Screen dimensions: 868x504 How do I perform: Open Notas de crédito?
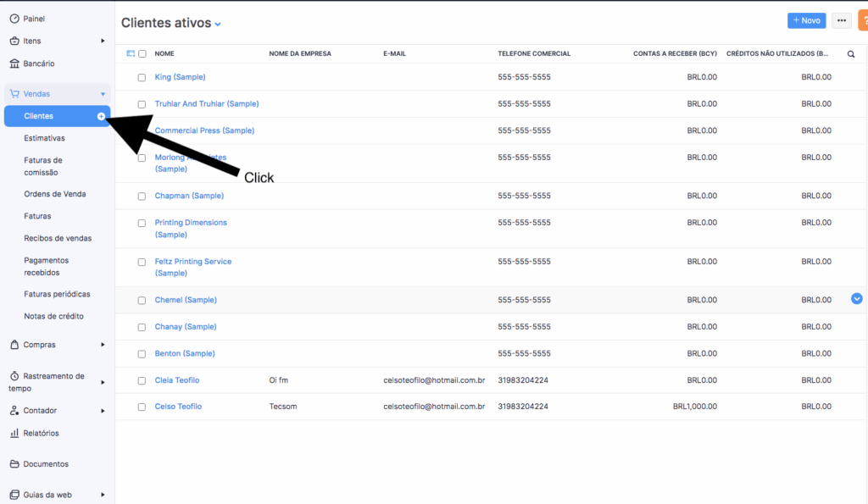point(53,317)
